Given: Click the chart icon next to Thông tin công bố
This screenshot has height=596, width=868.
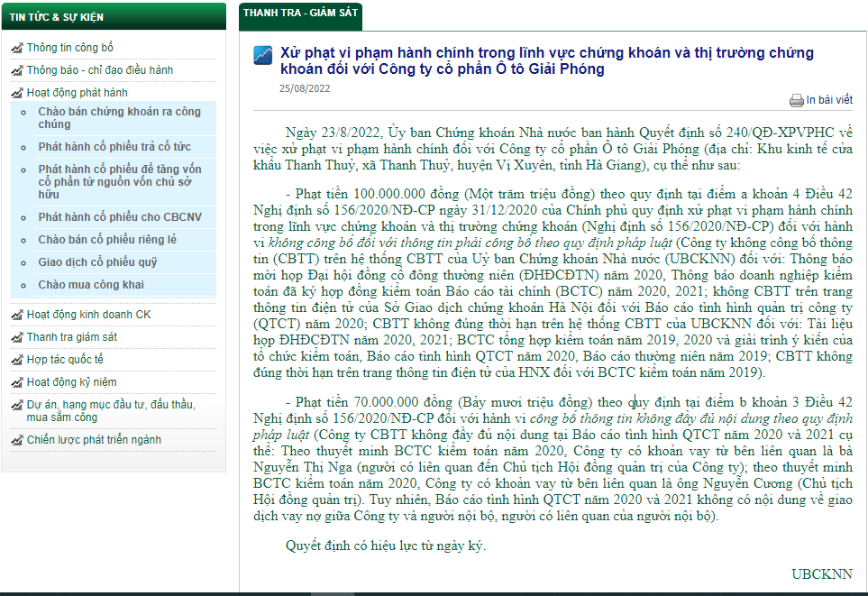Looking at the screenshot, I should point(17,48).
